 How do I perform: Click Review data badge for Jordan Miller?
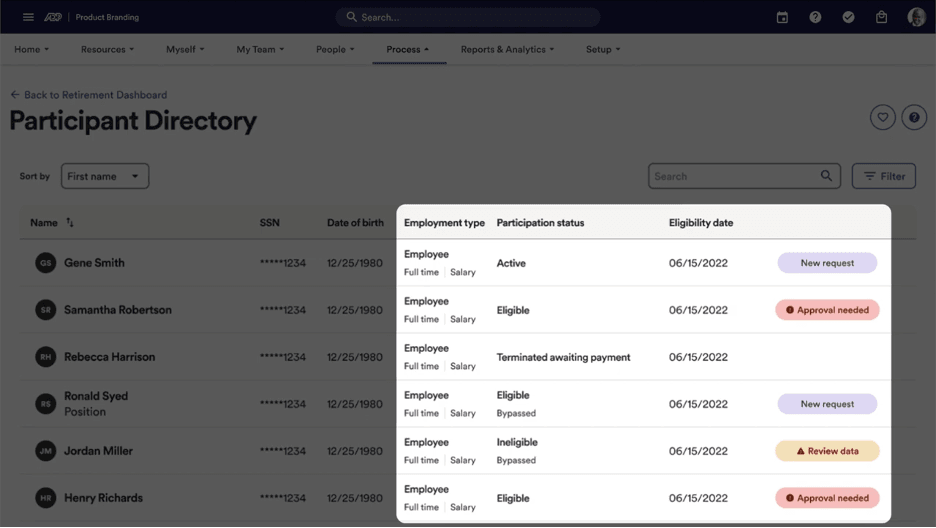tap(827, 451)
